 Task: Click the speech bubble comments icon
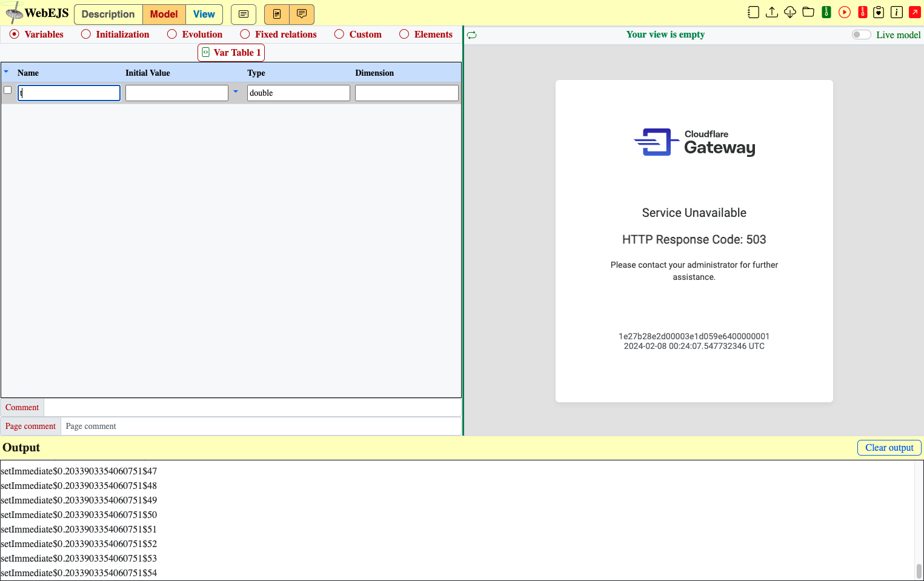point(302,14)
